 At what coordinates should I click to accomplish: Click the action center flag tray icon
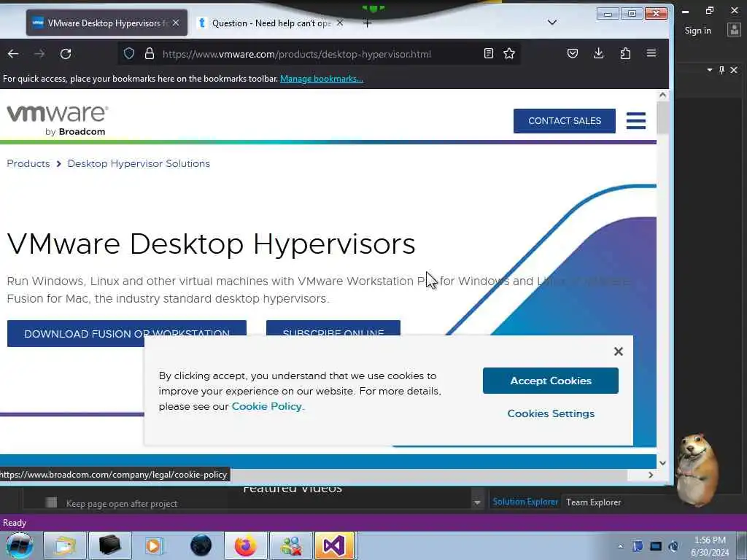[638, 546]
